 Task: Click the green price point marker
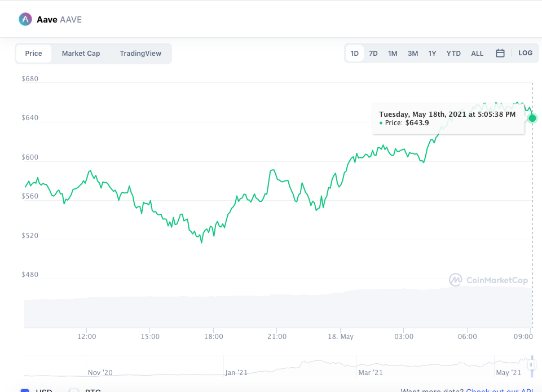[532, 118]
